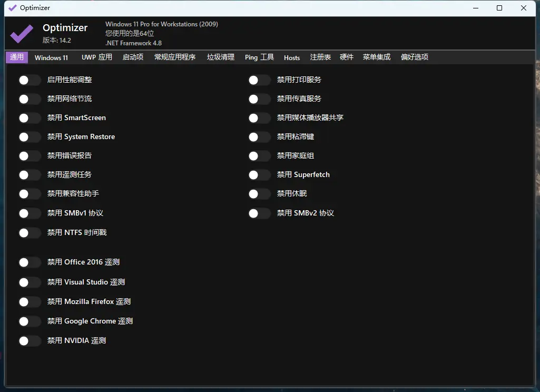
Task: Toggle 禁用 Google Chrome 遥测 switch
Action: 30,321
